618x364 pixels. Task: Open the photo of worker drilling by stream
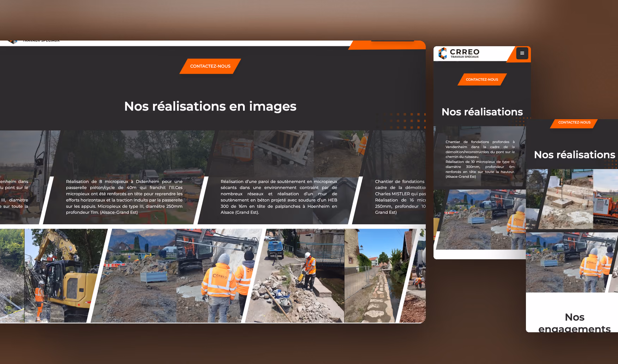[296, 275]
